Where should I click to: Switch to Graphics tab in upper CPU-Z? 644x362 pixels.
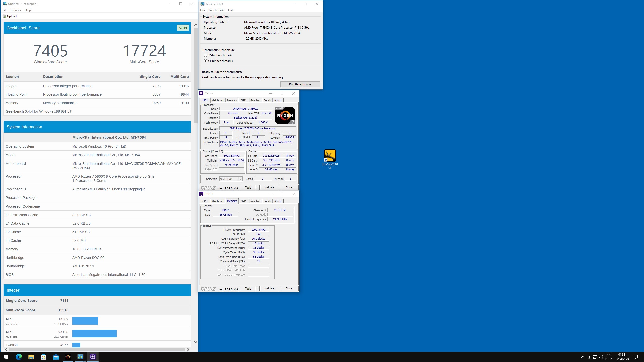pos(255,100)
